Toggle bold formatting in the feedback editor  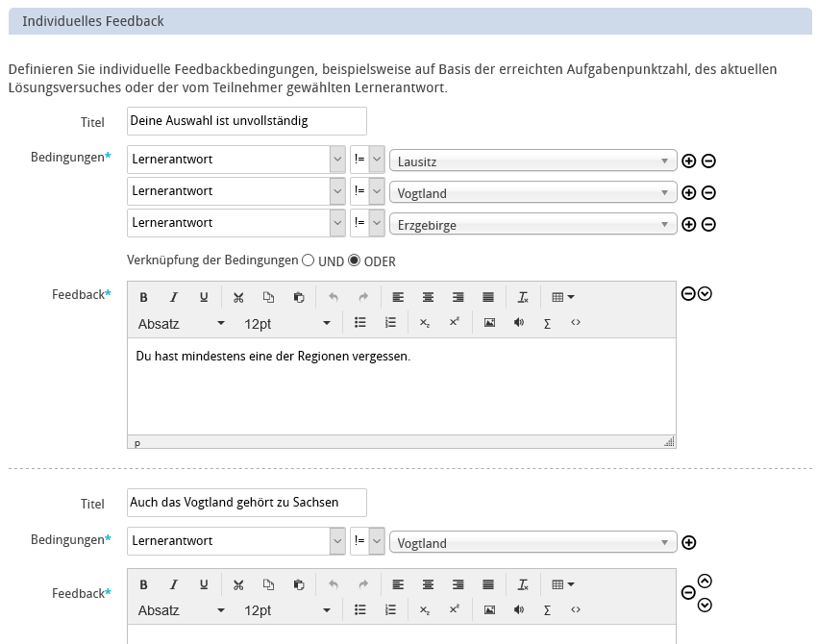[143, 296]
